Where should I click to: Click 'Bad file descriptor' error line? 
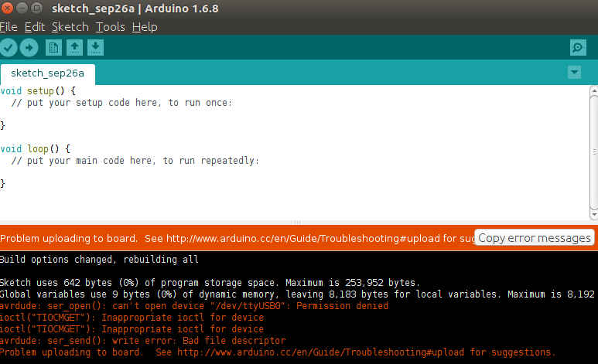pos(142,341)
